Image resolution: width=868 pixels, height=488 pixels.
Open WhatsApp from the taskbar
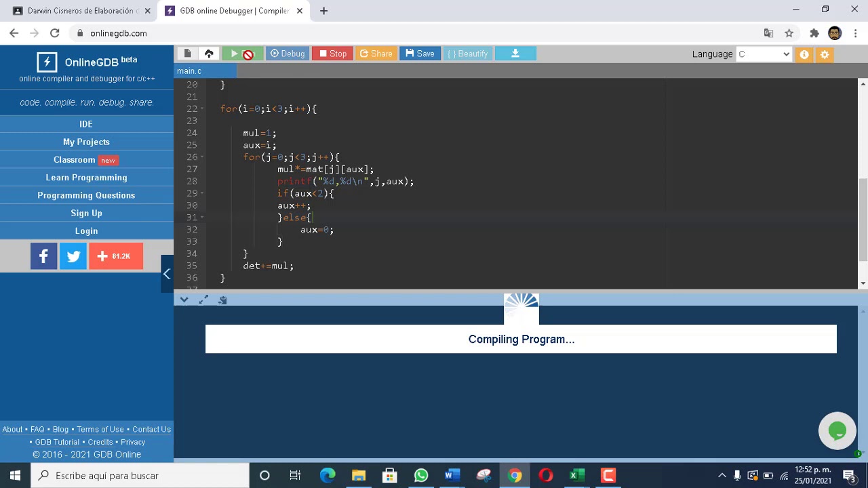(421, 475)
